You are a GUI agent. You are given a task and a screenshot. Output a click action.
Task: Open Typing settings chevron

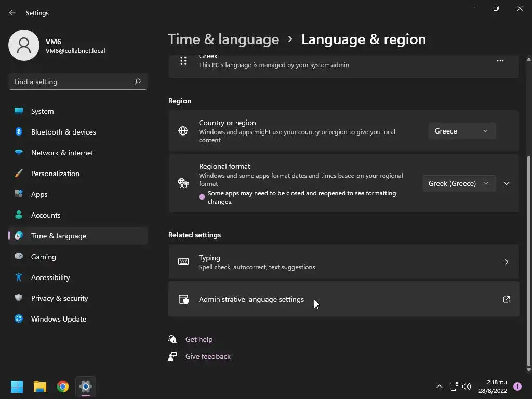507,262
